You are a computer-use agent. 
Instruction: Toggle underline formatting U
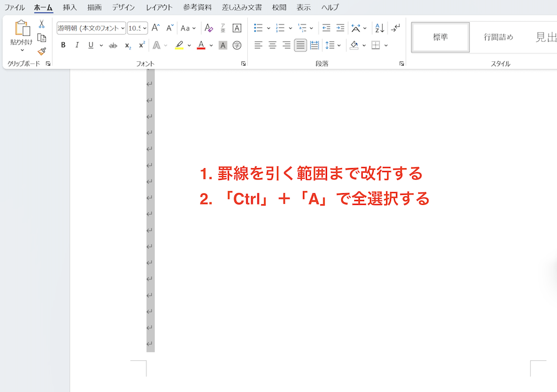click(x=91, y=45)
